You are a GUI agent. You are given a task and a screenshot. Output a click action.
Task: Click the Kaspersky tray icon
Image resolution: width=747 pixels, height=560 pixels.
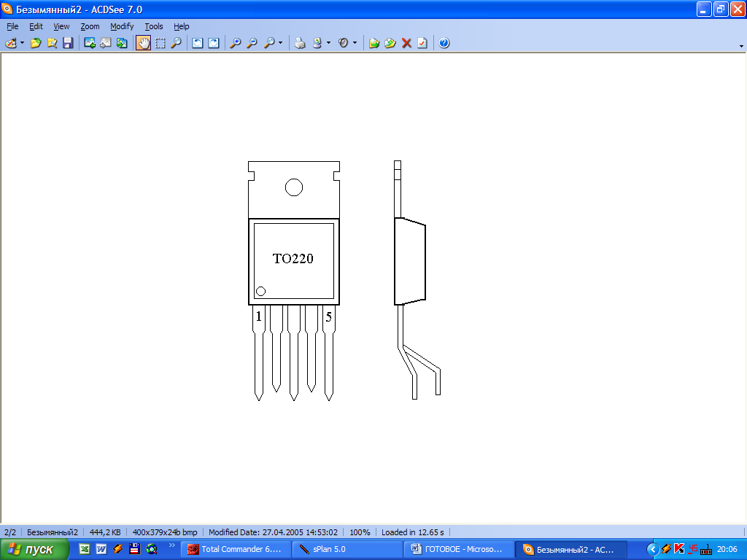[x=679, y=549]
